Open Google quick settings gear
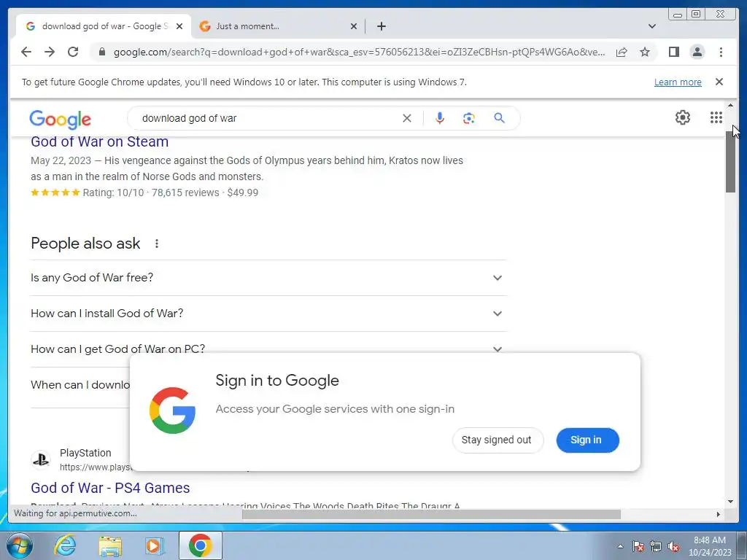This screenshot has width=747, height=560. click(x=683, y=117)
